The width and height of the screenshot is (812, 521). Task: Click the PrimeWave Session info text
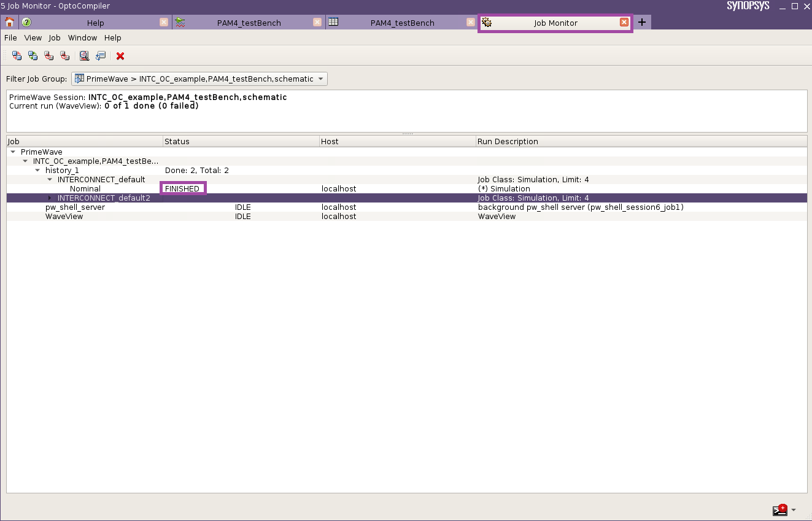(x=148, y=97)
